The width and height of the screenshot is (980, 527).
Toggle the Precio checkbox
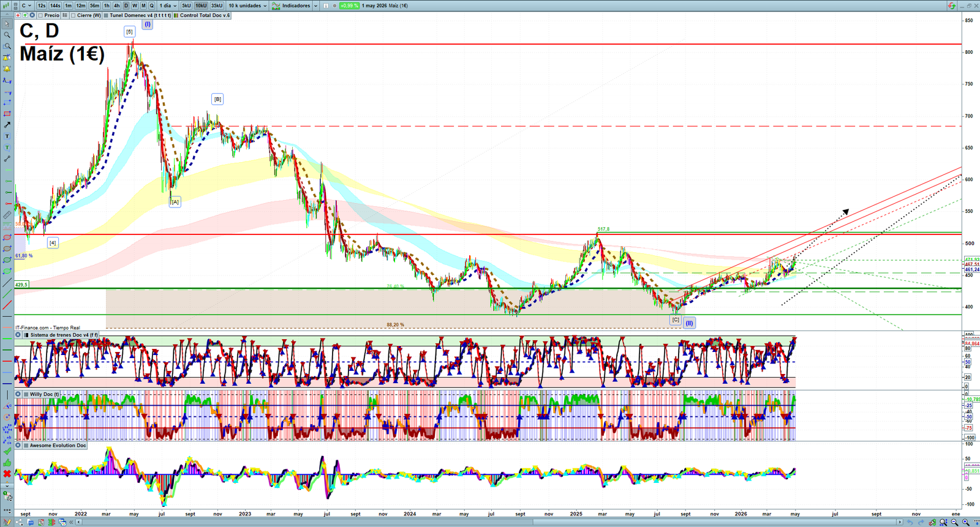pos(40,15)
